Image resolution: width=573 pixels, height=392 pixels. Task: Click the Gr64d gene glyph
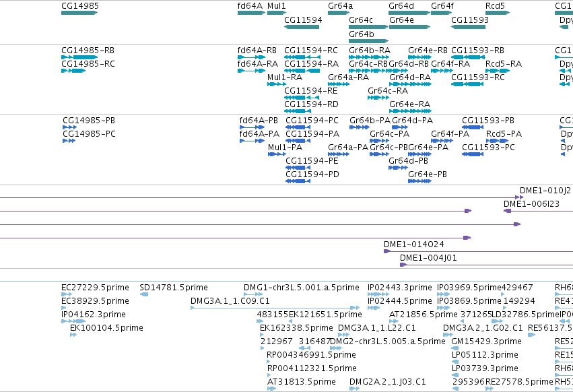(409, 13)
